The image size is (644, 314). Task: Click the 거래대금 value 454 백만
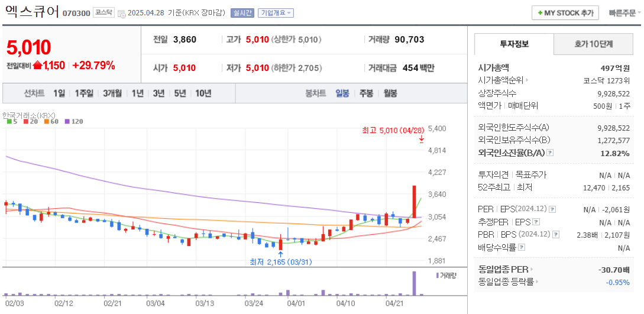pyautogui.click(x=419, y=68)
